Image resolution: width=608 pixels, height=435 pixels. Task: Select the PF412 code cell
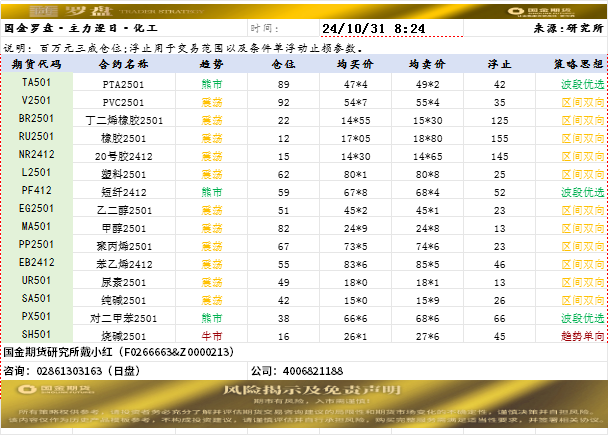click(x=36, y=190)
